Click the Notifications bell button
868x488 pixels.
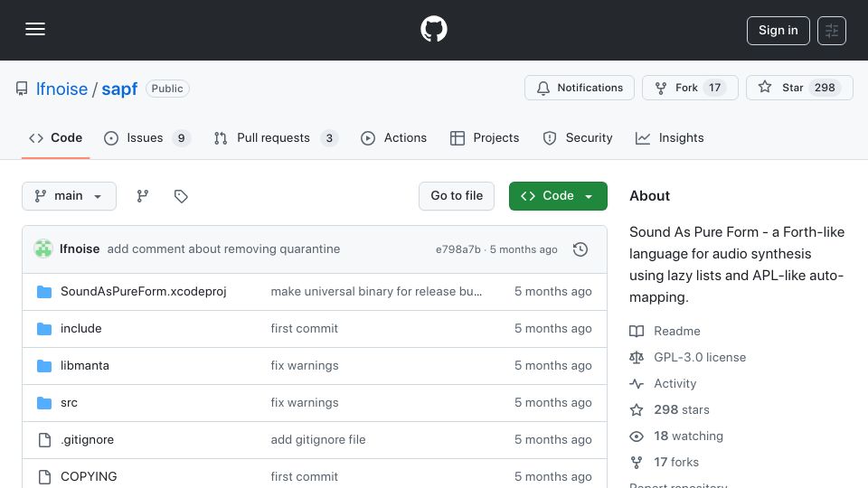click(579, 88)
